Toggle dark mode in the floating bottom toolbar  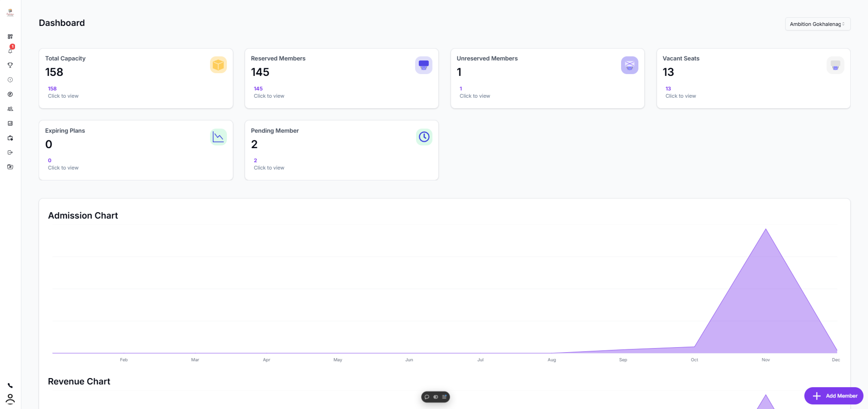click(436, 397)
